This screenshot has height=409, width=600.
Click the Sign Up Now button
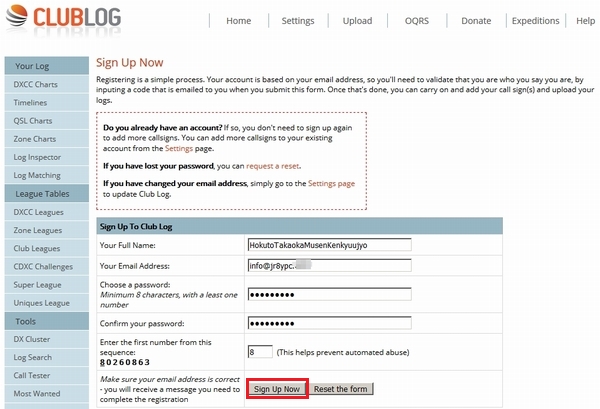tap(277, 389)
